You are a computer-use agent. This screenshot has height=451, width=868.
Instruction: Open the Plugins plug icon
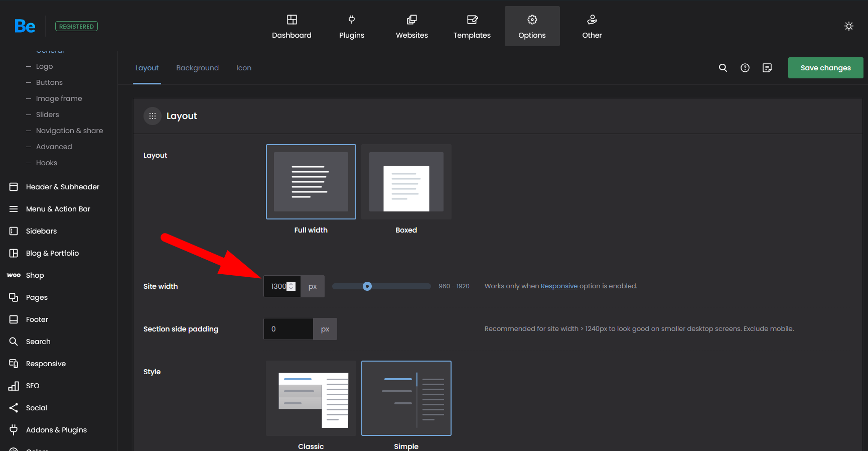tap(352, 20)
